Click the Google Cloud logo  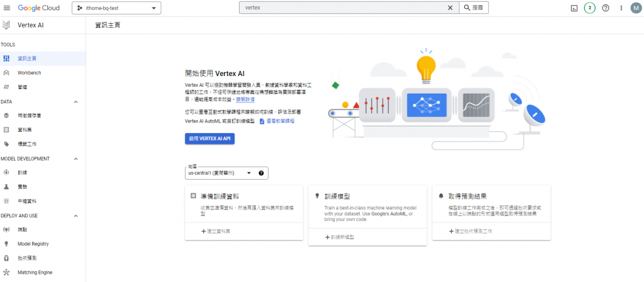pyautogui.click(x=39, y=8)
